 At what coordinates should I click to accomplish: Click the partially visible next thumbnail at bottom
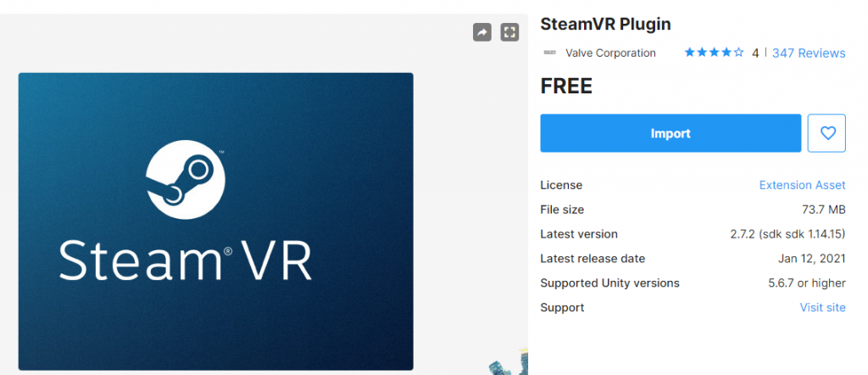509,363
